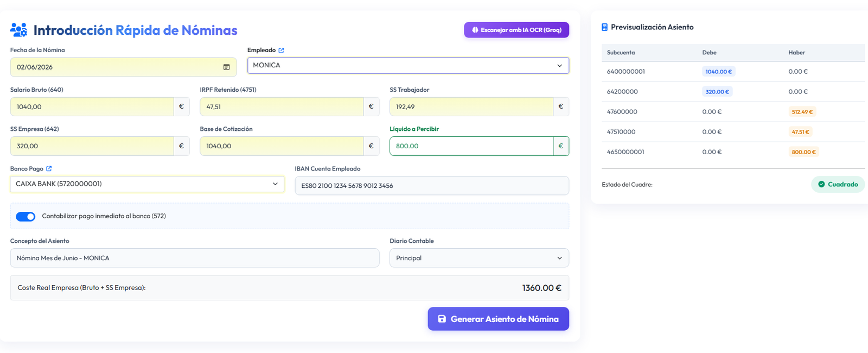
Task: Open the Banco Pago CAIXA BANK dropdown
Action: point(147,184)
